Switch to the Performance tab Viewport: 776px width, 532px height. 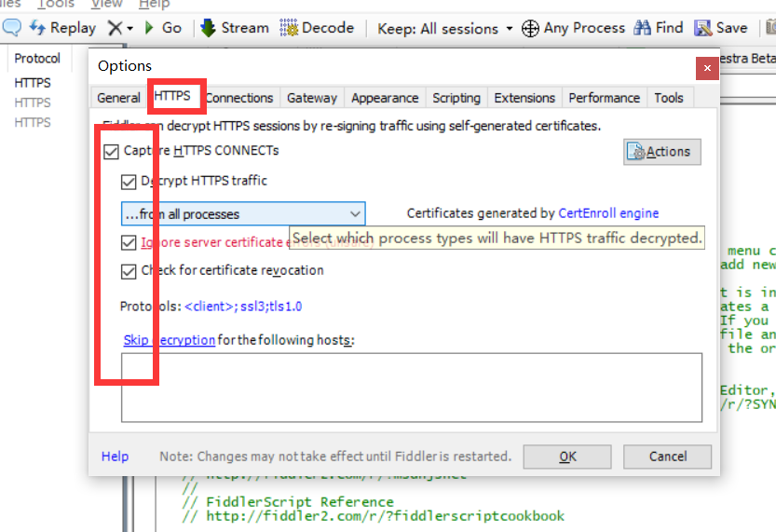click(605, 98)
